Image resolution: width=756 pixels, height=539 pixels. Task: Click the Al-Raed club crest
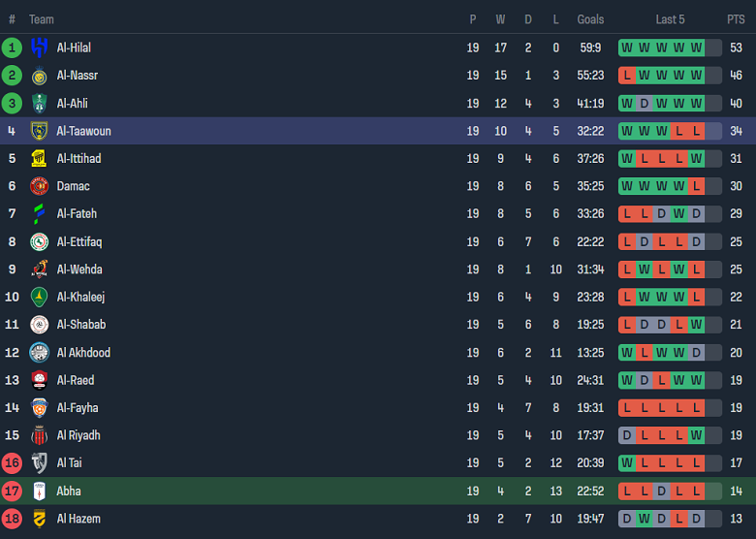click(x=39, y=380)
